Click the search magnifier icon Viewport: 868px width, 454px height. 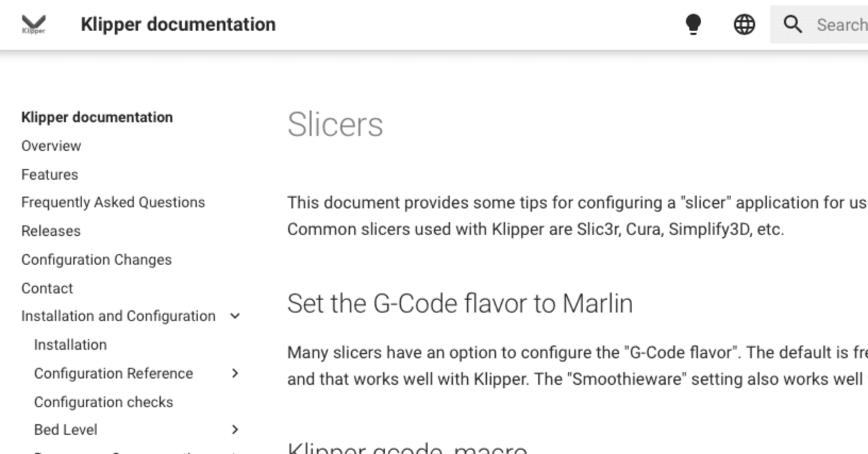click(x=792, y=25)
